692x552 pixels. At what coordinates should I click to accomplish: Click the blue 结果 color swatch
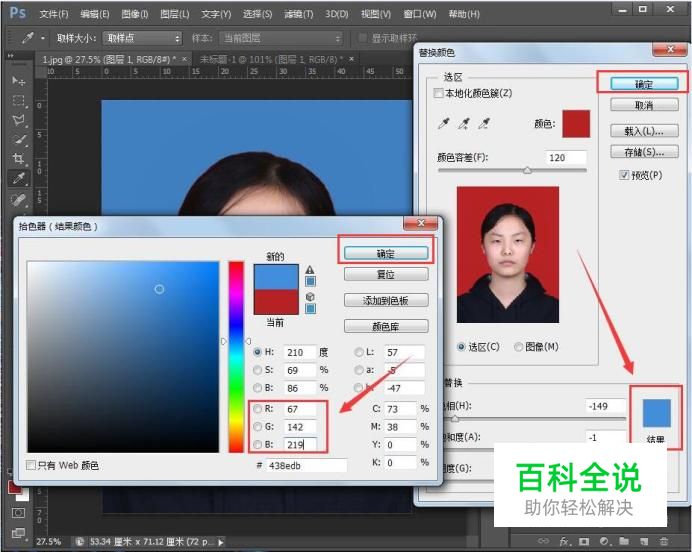[x=657, y=413]
